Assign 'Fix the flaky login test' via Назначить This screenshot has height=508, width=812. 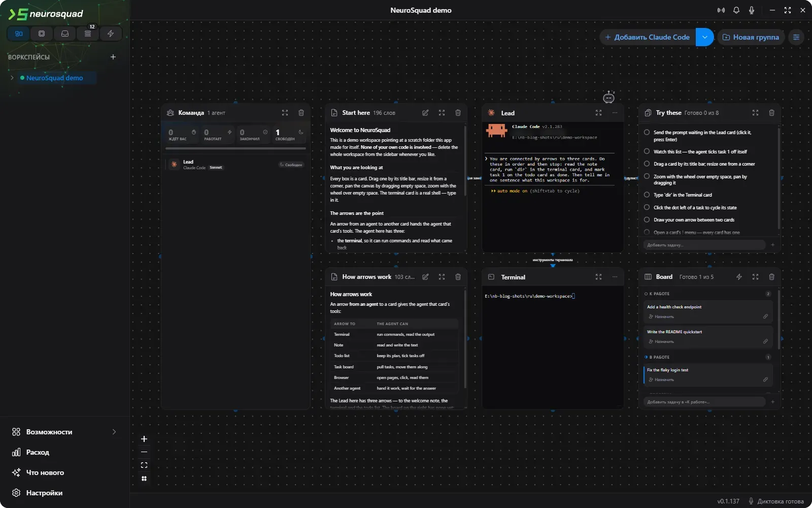tap(661, 379)
